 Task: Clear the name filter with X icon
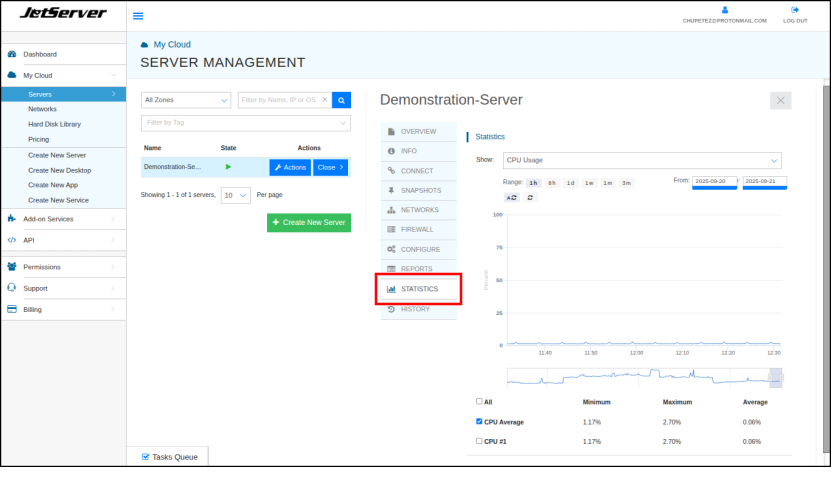324,100
